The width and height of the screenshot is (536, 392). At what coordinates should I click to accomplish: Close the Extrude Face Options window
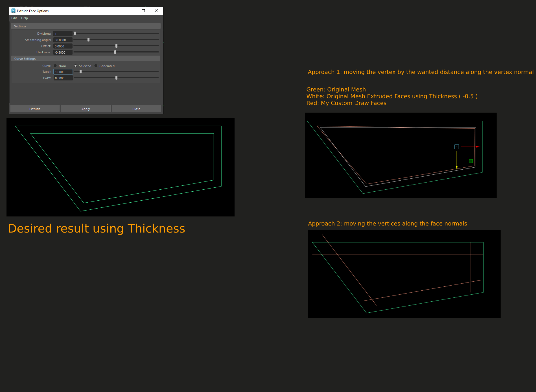pos(156,11)
